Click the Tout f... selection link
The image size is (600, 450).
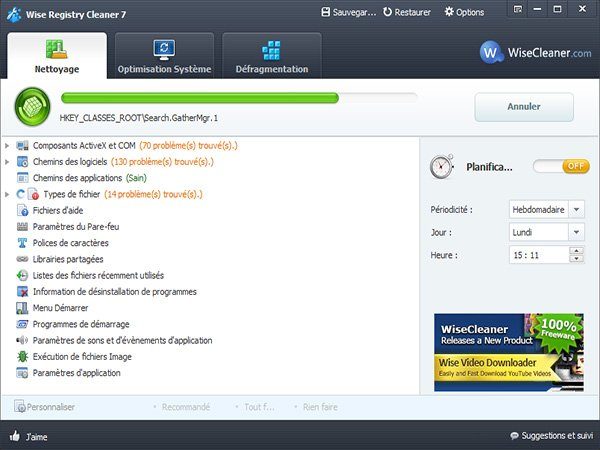259,407
